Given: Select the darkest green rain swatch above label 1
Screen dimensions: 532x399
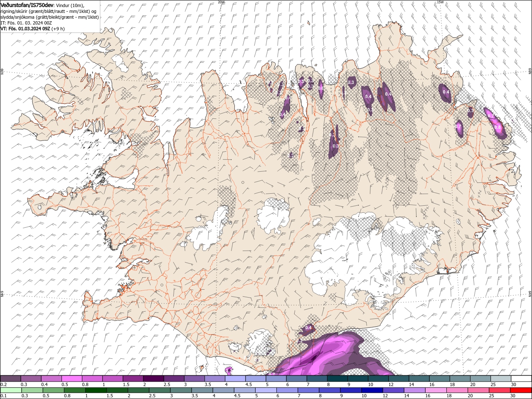Looking at the screenshot, I should [96, 390].
